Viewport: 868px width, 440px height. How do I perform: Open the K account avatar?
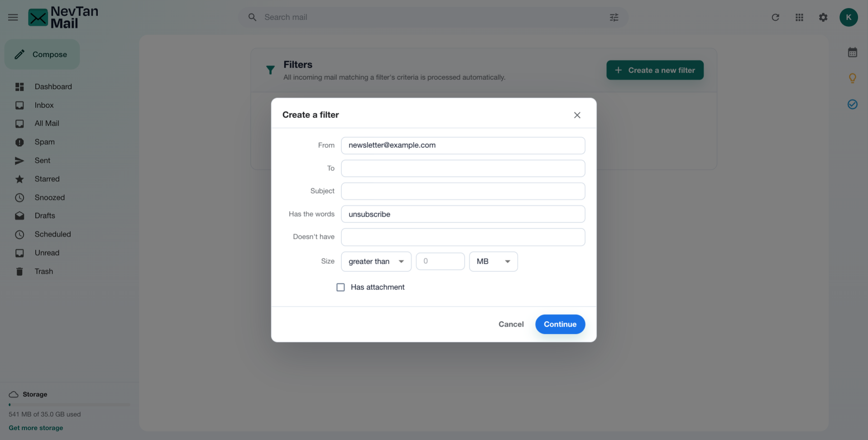pos(849,17)
